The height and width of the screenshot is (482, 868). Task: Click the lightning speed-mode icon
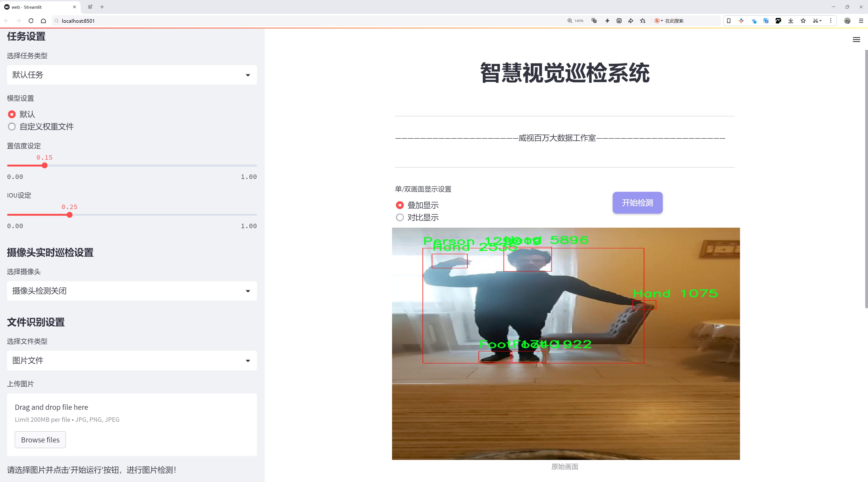(x=607, y=21)
